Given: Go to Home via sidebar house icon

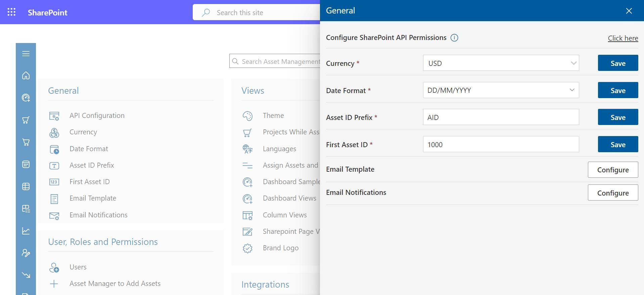Looking at the screenshot, I should [x=26, y=76].
